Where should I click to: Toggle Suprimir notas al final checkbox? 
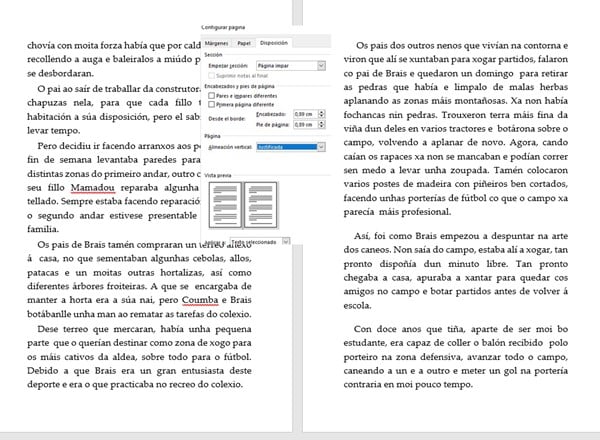point(211,74)
